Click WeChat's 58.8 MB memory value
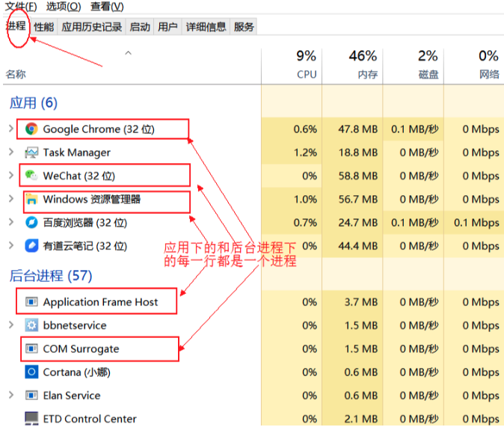 (x=358, y=176)
